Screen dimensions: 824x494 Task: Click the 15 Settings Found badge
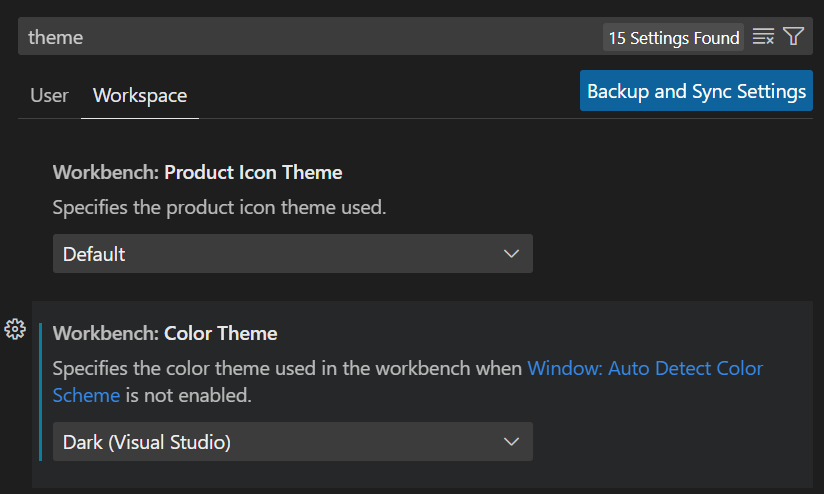click(673, 37)
